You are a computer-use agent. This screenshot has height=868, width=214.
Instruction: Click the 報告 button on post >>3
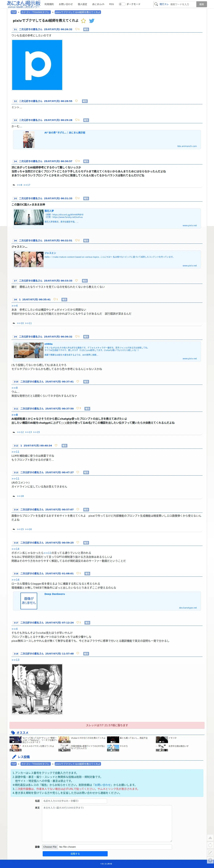tap(86, 120)
